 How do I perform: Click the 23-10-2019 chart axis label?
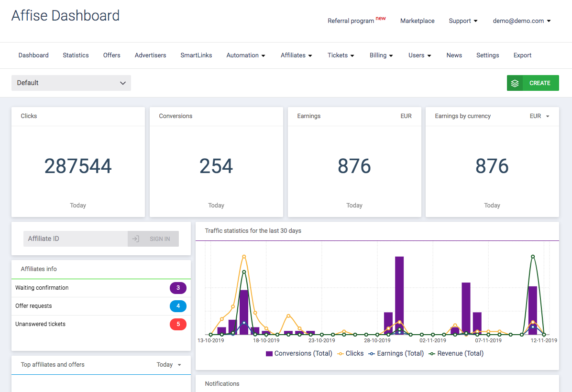point(322,340)
